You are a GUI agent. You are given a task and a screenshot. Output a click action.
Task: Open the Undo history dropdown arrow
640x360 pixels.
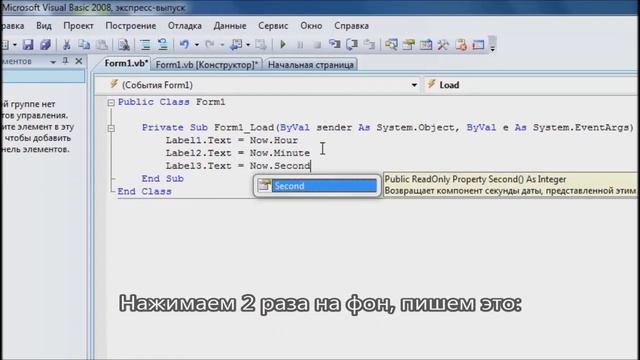(x=196, y=45)
